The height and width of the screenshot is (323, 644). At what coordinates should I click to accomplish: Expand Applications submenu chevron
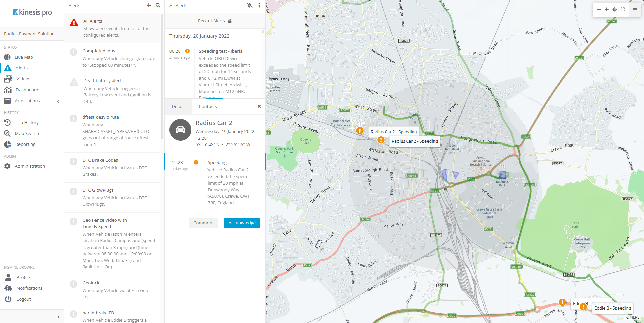point(58,101)
